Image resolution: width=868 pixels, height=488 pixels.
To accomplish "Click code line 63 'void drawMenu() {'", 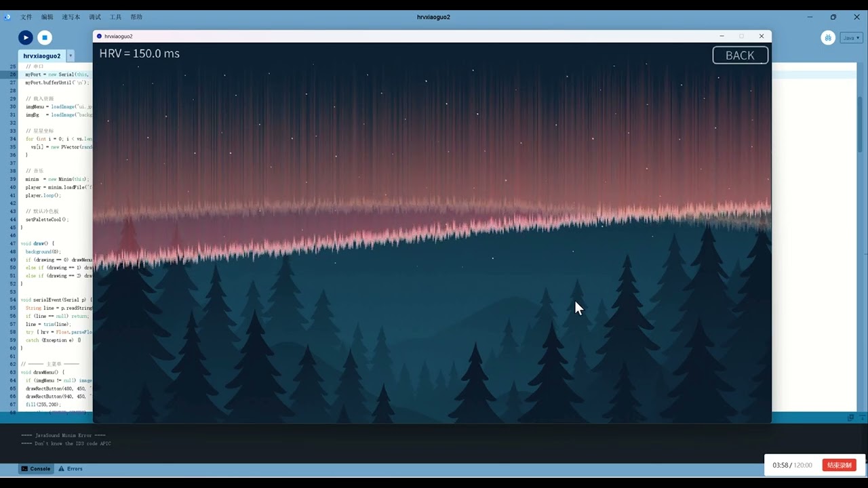I will [x=42, y=372].
